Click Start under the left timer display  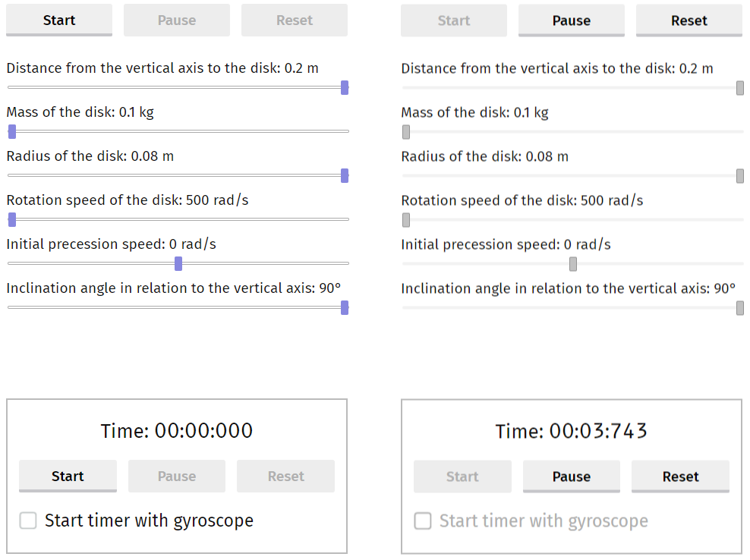(68, 477)
